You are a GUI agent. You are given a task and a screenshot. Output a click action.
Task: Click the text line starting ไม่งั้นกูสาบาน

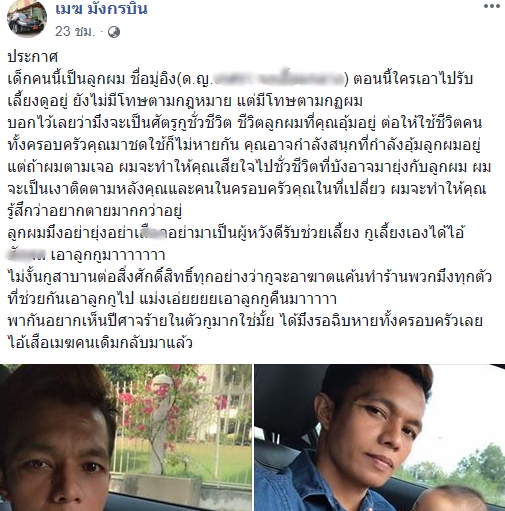pyautogui.click(x=250, y=277)
